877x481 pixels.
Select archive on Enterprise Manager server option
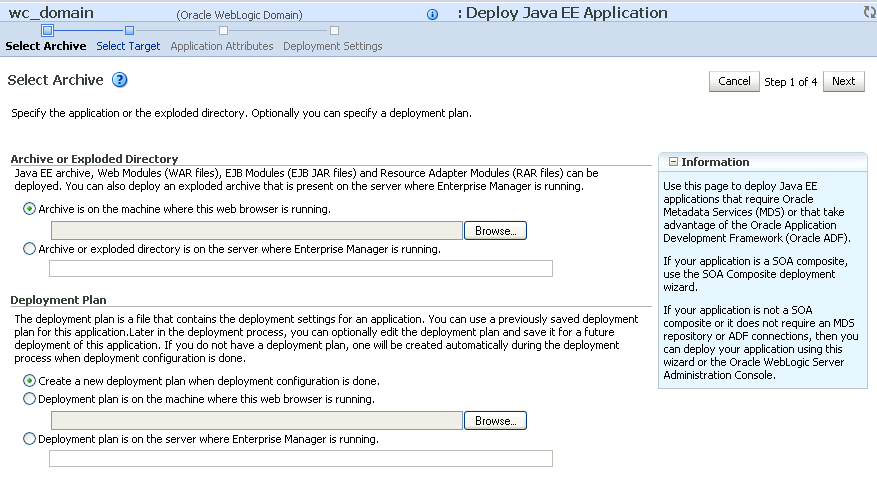click(29, 249)
